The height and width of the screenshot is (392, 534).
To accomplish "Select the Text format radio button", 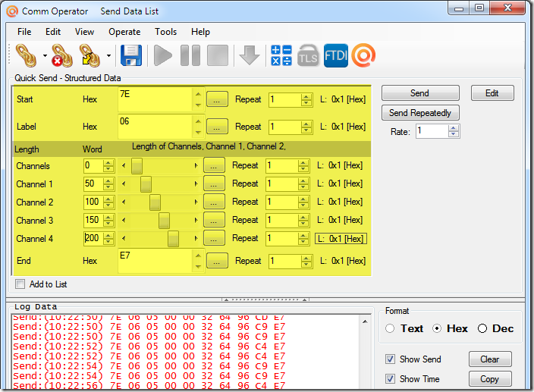I will [390, 328].
